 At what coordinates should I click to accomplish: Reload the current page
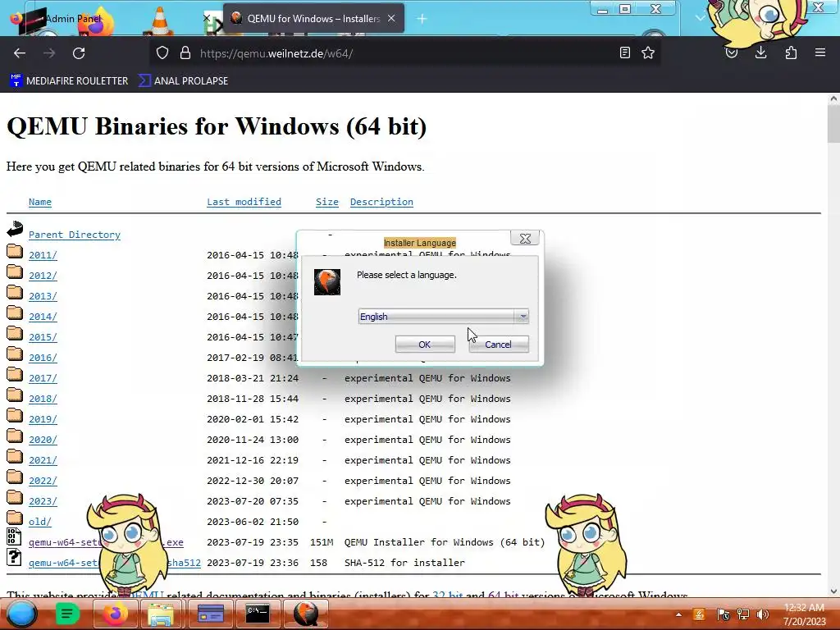click(x=79, y=53)
